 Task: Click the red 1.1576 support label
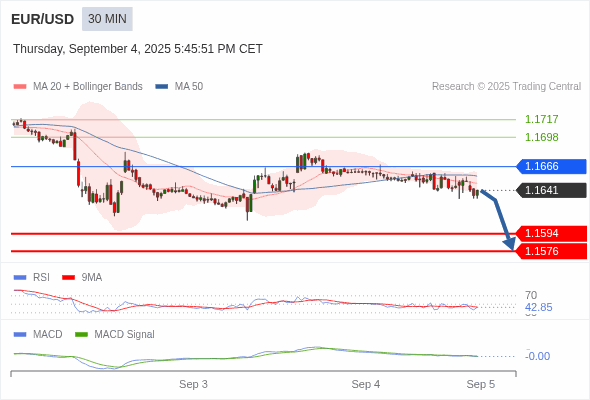pos(551,251)
